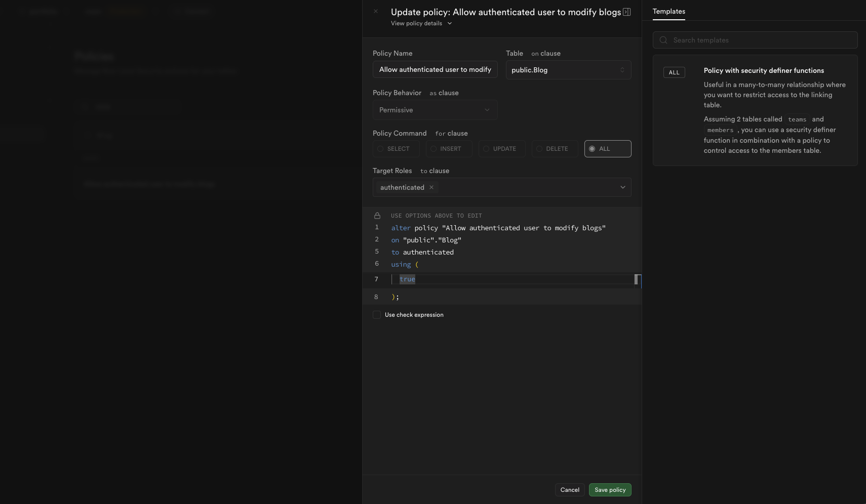866x504 pixels.
Task: Select the SELECT policy command
Action: tap(396, 149)
